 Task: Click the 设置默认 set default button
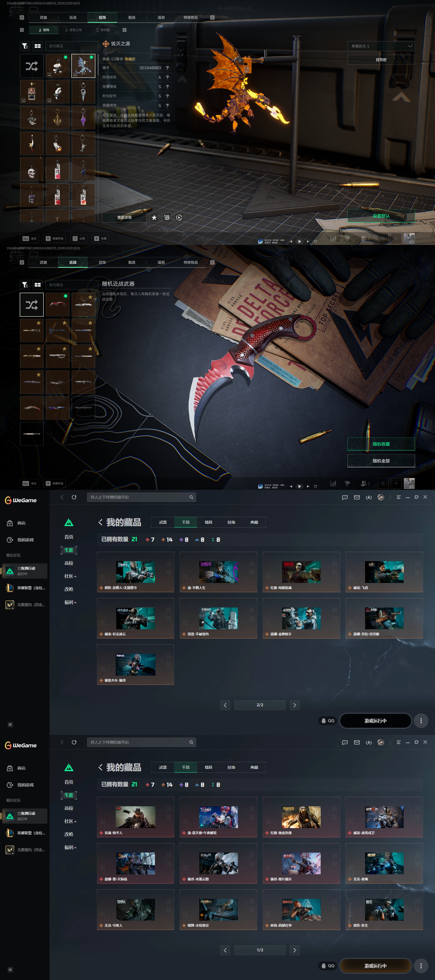[x=381, y=216]
